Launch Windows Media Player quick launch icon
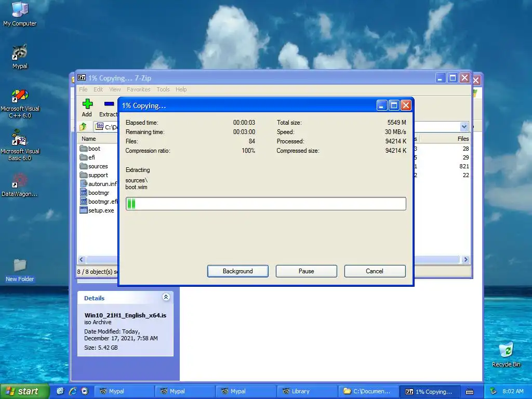The height and width of the screenshot is (399, 532). 85,391
